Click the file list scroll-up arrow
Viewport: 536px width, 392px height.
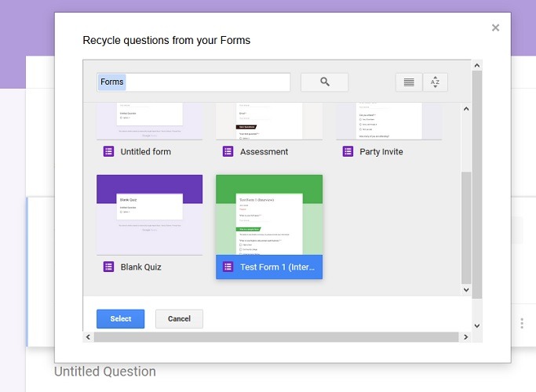pos(466,109)
